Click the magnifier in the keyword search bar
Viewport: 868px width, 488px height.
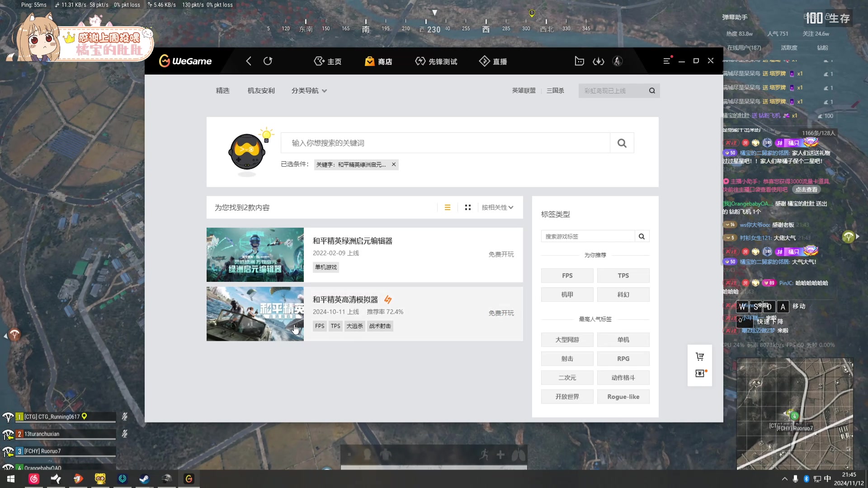coord(622,142)
